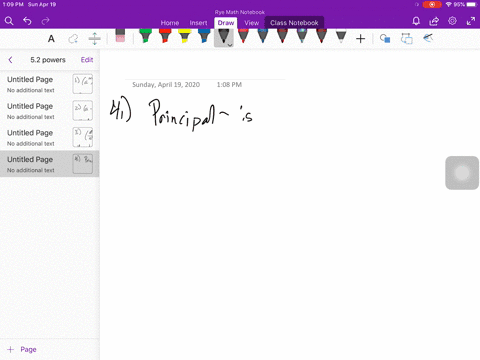Viewport: 480px width, 360px height.
Task: Choose the galaxy effect pen
Action: pos(302,36)
